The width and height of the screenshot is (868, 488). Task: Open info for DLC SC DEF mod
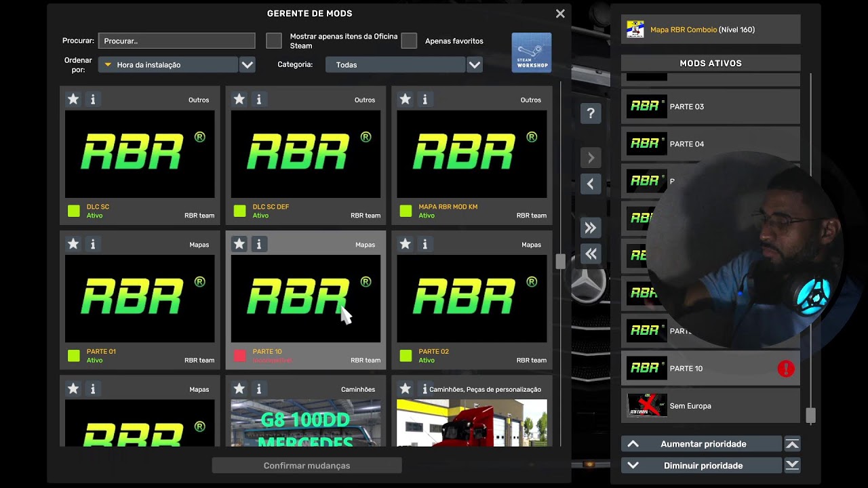coord(259,100)
